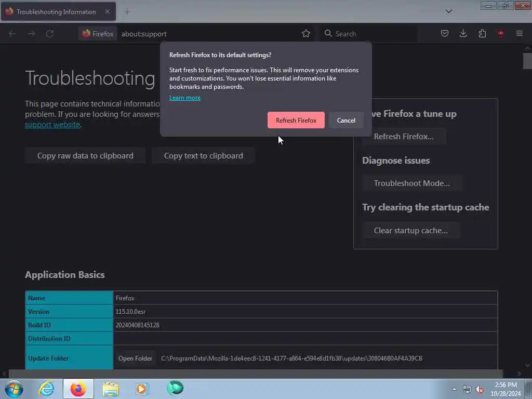Screen dimensions: 532x399
Task: Open the Windows Start menu
Action: (14, 389)
